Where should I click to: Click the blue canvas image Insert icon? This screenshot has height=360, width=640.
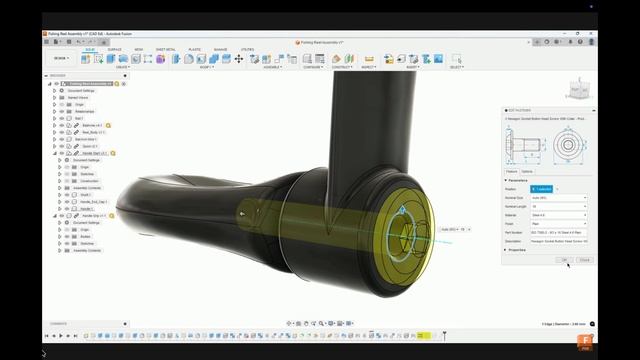pyautogui.click(x=438, y=59)
